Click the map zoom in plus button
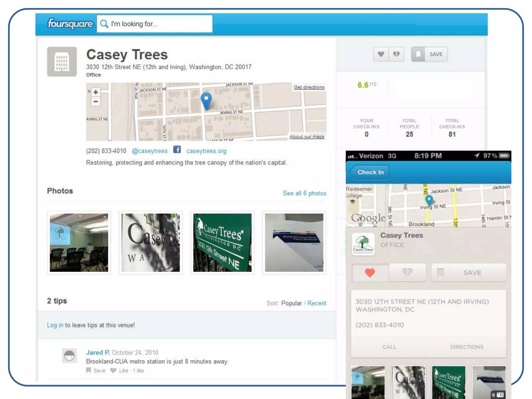This screenshot has width=532, height=399. [x=96, y=92]
